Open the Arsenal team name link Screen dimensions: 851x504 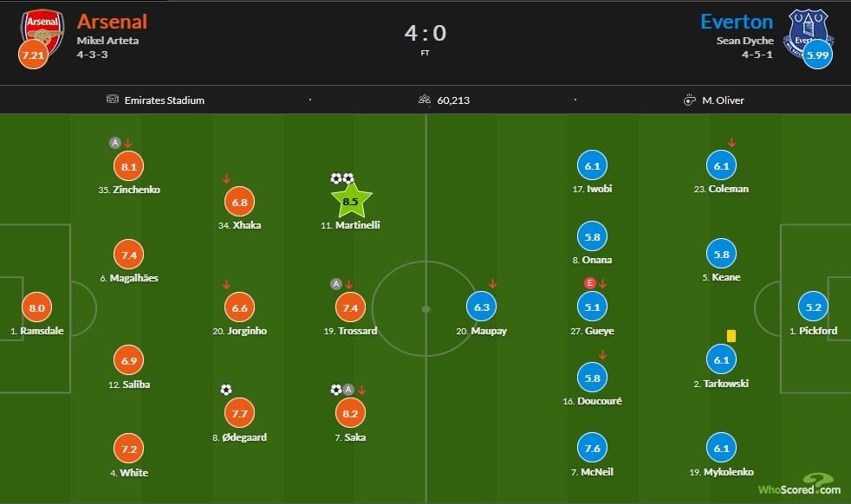click(x=112, y=21)
